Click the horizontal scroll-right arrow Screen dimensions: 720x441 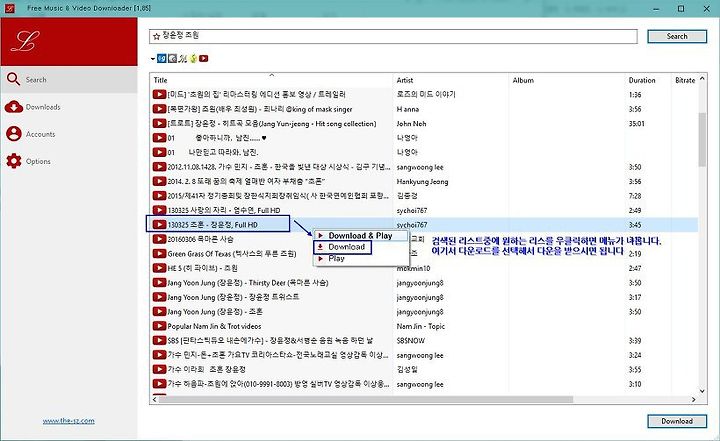tap(693, 400)
